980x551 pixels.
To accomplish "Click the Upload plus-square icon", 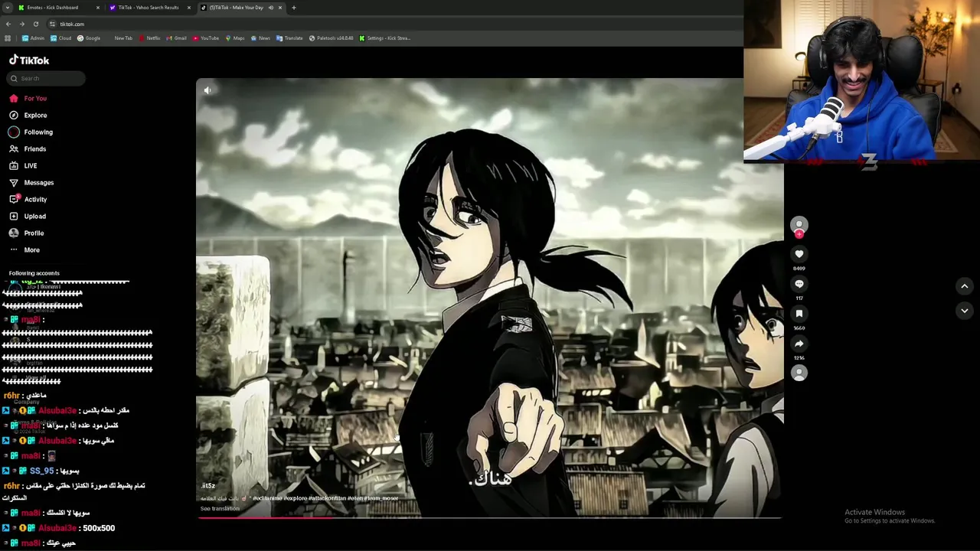I will 14,216.
